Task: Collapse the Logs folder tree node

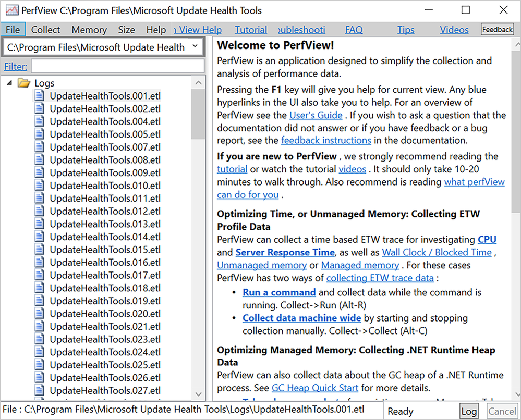Action: coord(9,83)
